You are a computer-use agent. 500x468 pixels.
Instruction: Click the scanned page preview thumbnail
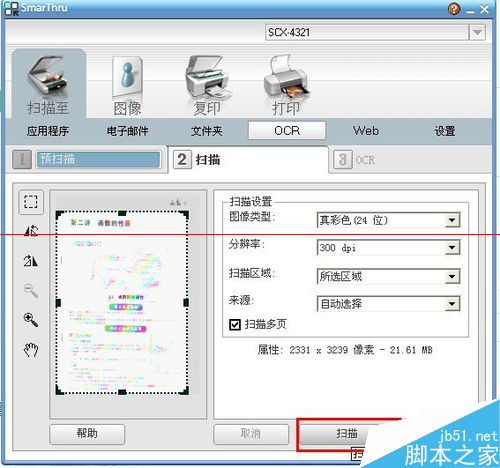[x=122, y=303]
